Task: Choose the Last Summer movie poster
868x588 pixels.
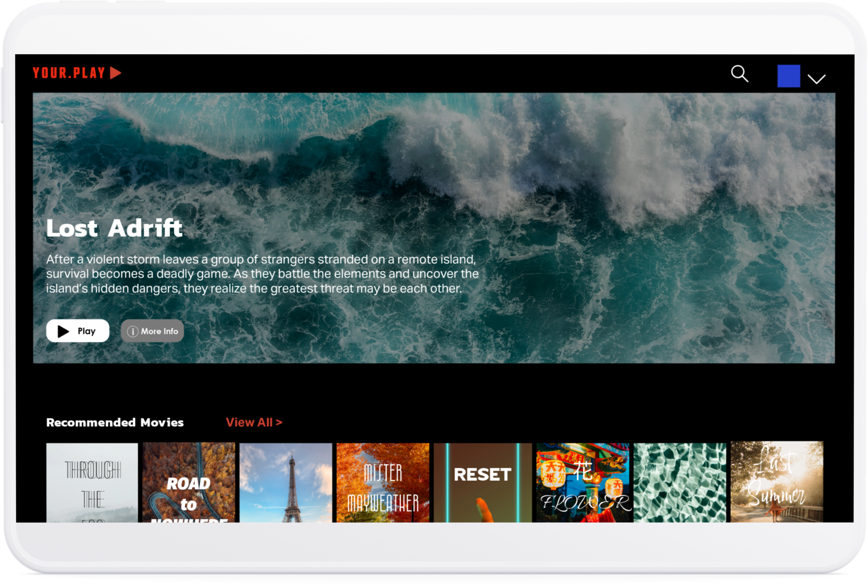Action: (777, 482)
